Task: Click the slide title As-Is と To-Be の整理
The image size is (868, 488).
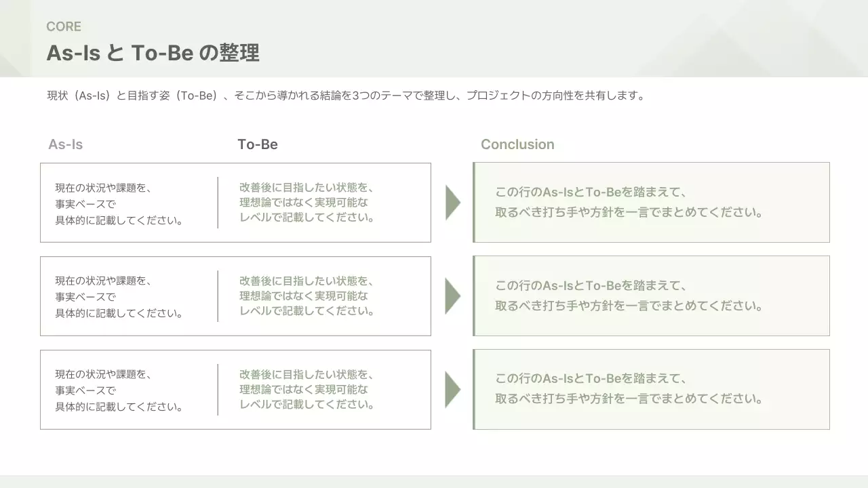Action: click(153, 52)
